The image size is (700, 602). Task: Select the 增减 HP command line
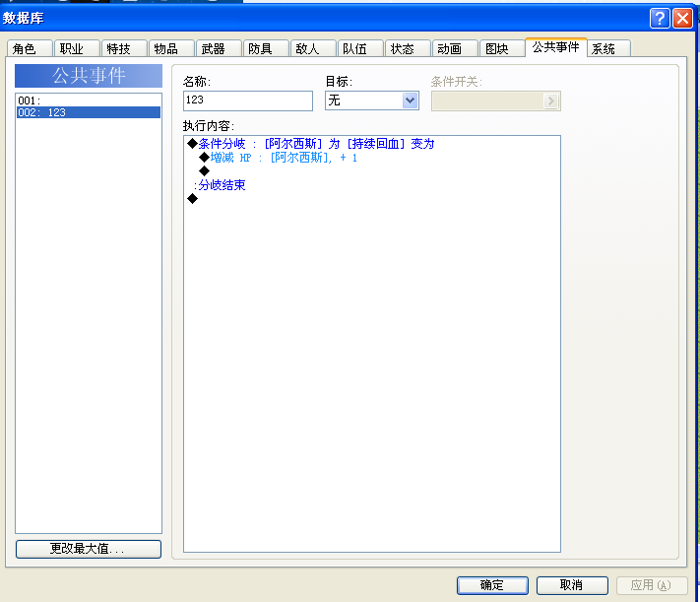click(278, 158)
